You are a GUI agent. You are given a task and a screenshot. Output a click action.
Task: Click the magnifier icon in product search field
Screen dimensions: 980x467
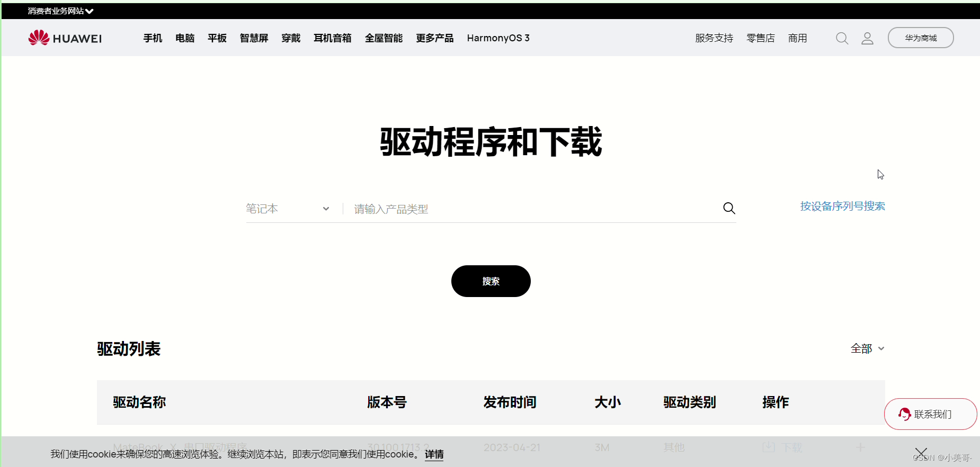pos(729,209)
